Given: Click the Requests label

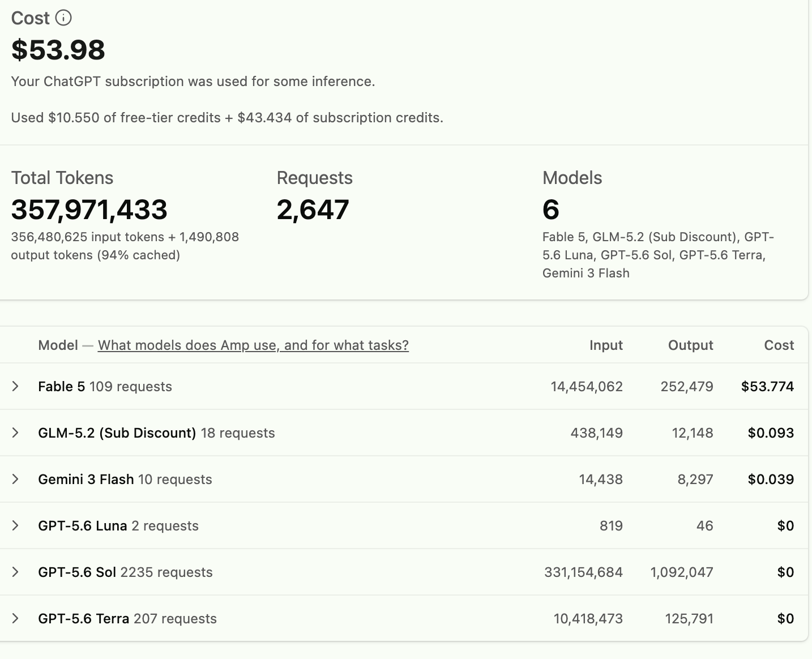Looking at the screenshot, I should [315, 178].
